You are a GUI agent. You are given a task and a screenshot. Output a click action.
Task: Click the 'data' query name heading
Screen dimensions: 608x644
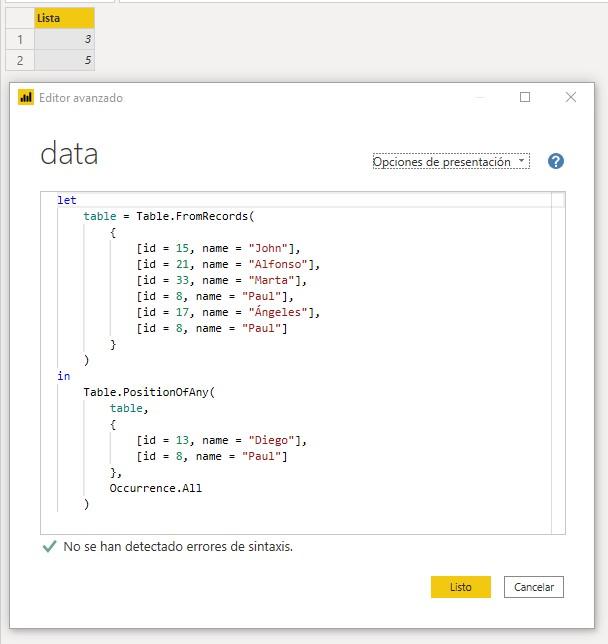coord(69,154)
